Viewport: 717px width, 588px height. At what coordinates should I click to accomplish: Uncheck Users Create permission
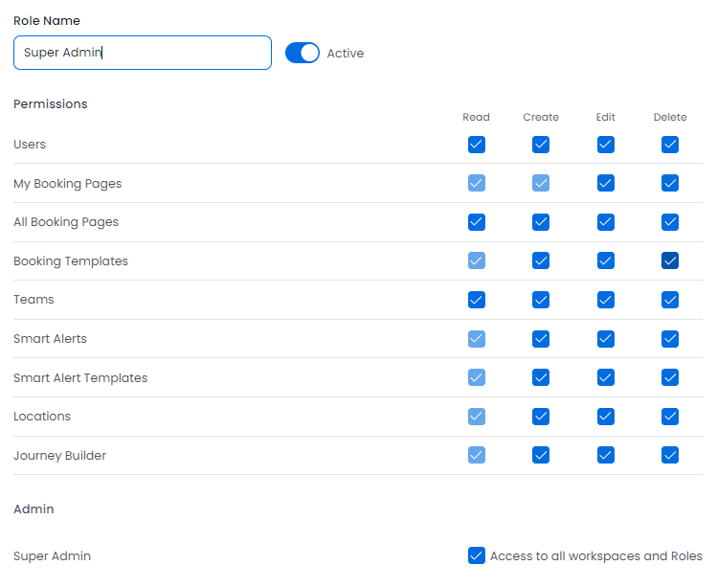(541, 145)
